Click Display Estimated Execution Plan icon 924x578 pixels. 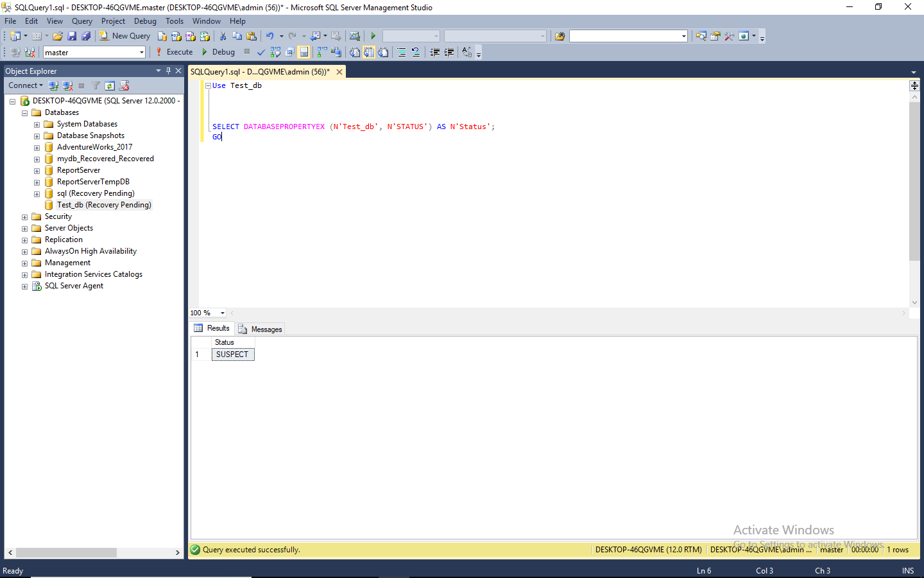[275, 52]
